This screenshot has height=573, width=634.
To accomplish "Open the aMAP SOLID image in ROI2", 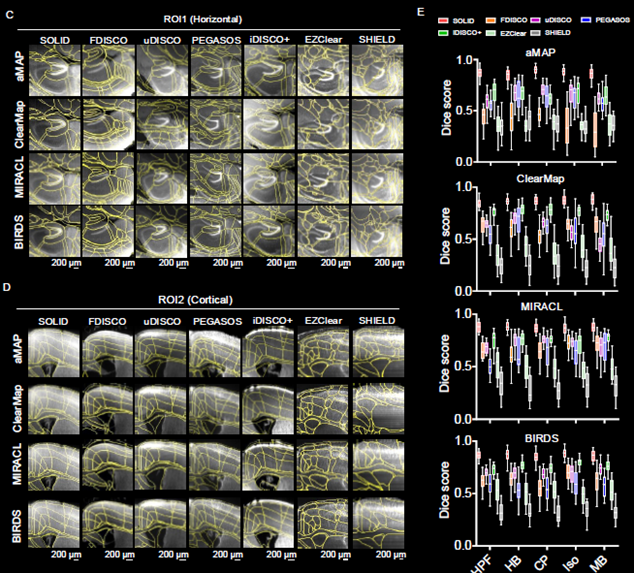I will tap(57, 352).
